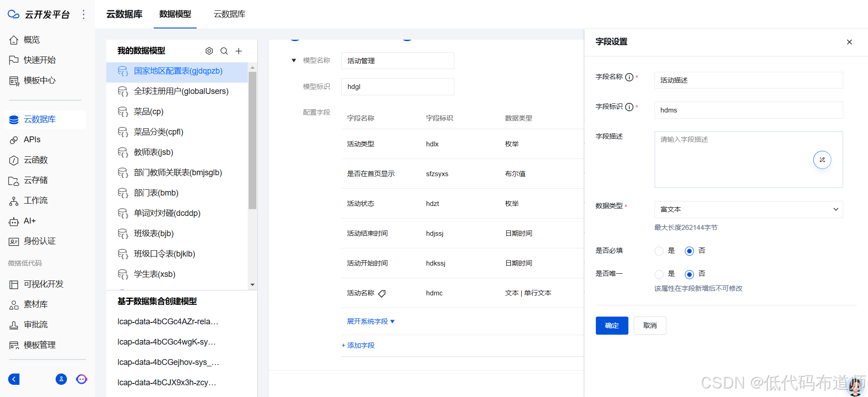This screenshot has width=868, height=397.
Task: Close the 字段设置 panel
Action: tap(849, 42)
